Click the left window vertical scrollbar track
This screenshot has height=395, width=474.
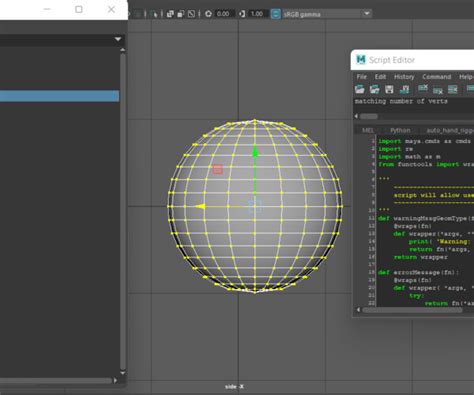[123, 211]
